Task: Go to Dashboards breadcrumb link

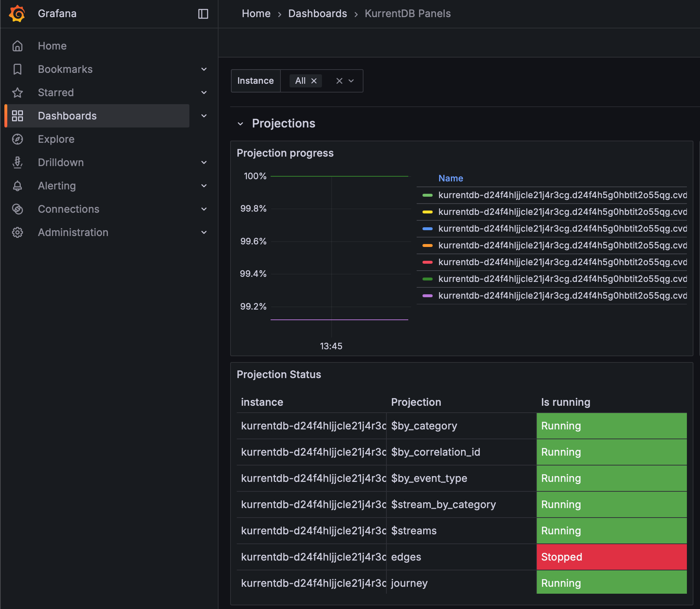Action: pyautogui.click(x=317, y=14)
